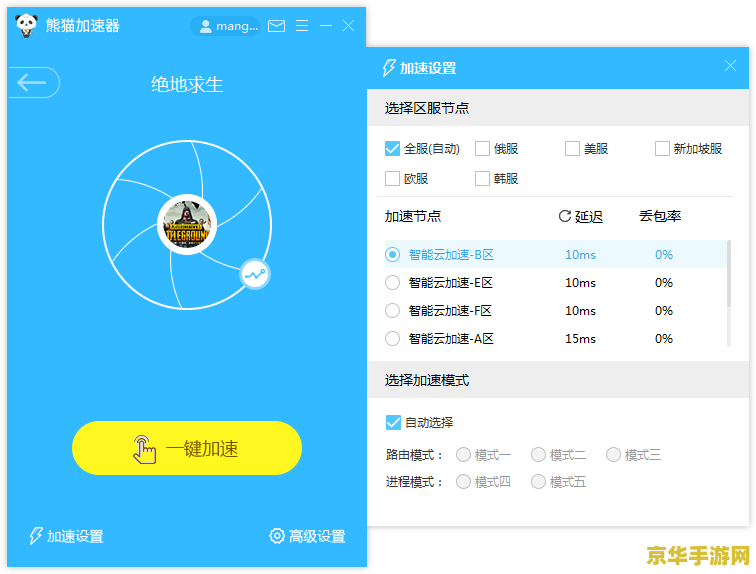Select routing 模式一 radio

pyautogui.click(x=463, y=454)
